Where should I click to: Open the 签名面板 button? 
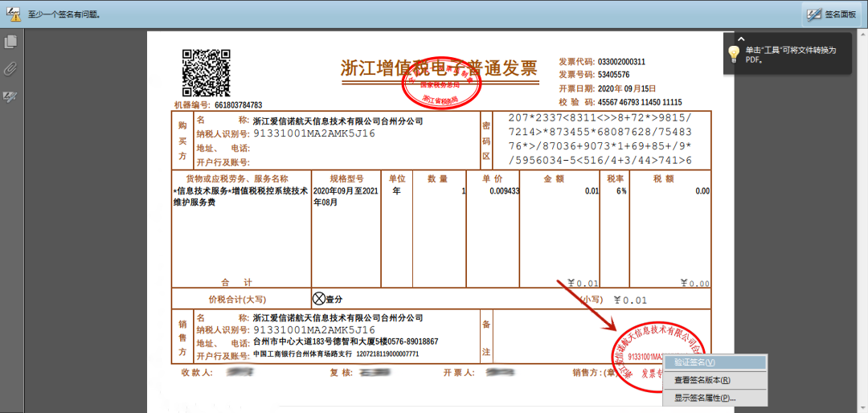click(x=833, y=14)
